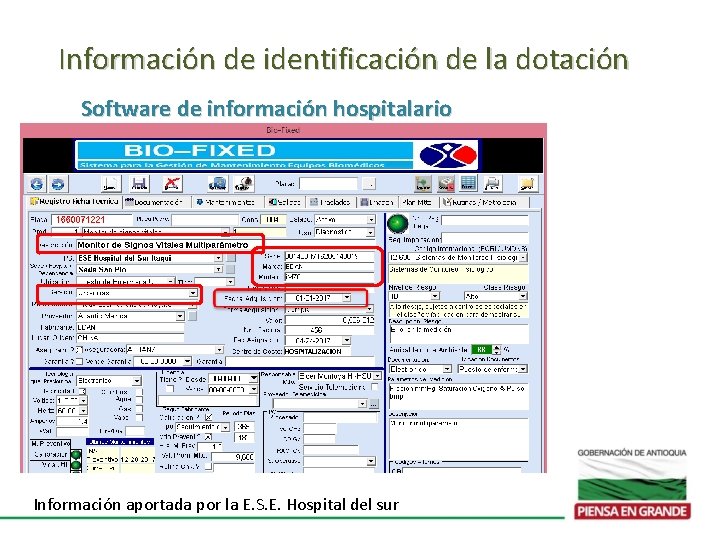Image resolution: width=720 pixels, height=540 pixels.
Task: Toggle the checked Calibración checkbox
Action: [208, 417]
